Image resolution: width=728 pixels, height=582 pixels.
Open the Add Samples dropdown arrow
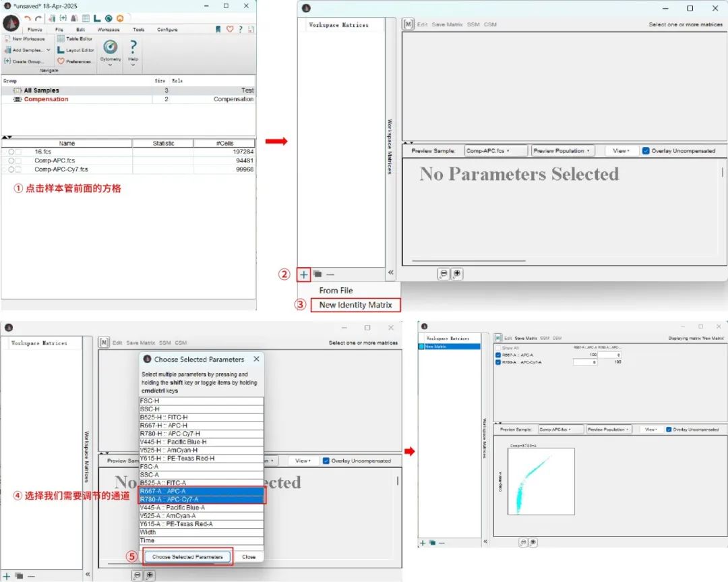coord(49,51)
